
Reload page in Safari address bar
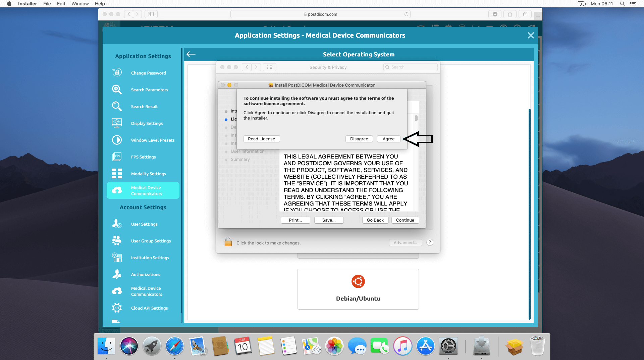(x=406, y=14)
